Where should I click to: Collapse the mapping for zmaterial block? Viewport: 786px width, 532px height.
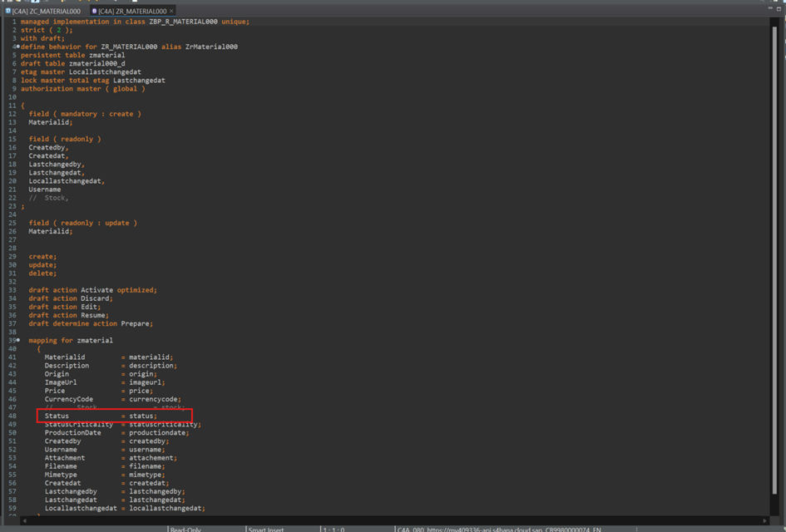(x=17, y=341)
